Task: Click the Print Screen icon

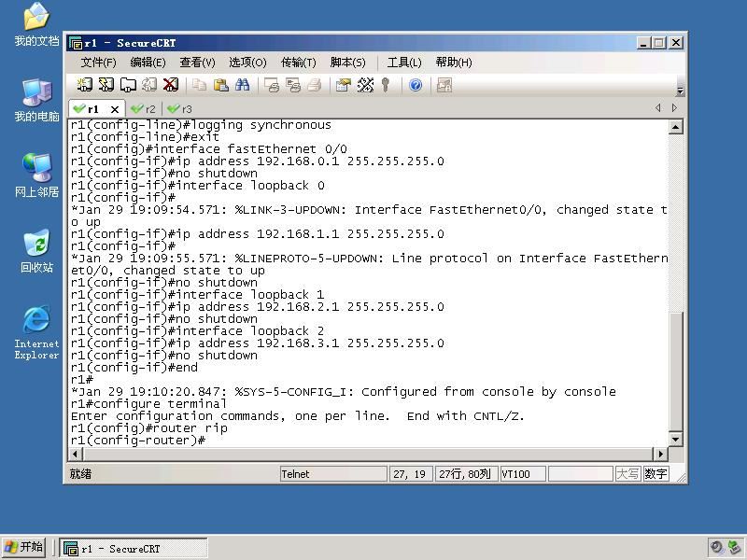Action: (x=272, y=85)
